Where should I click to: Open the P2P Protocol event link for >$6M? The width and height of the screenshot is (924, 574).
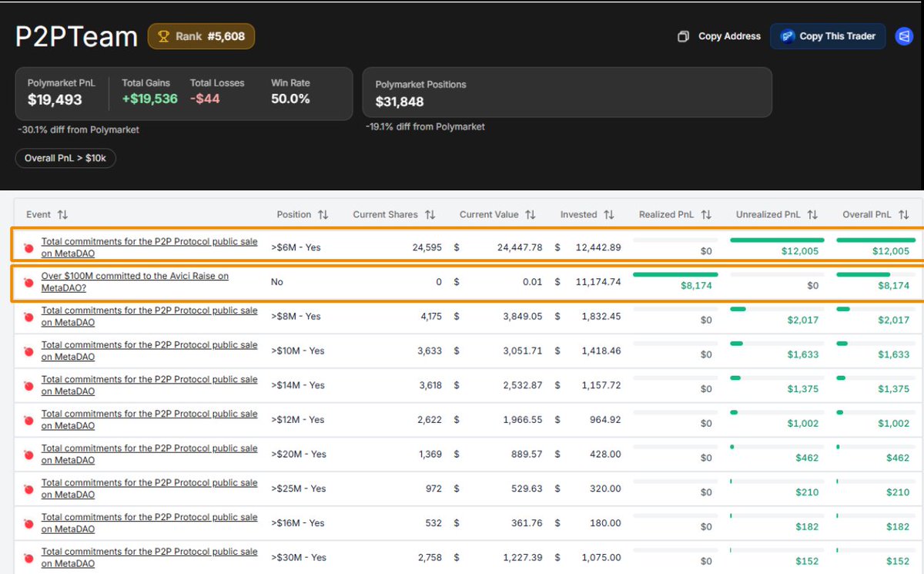point(149,247)
